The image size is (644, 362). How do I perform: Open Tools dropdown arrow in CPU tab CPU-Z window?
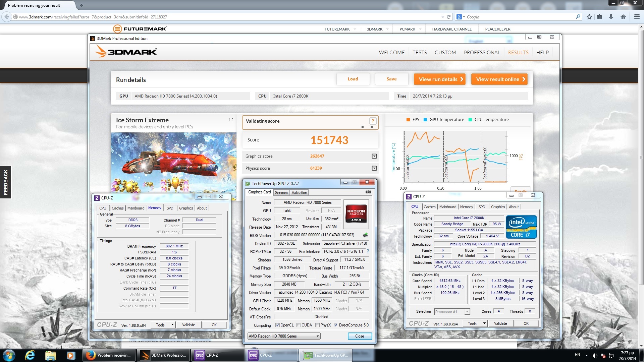[x=484, y=323]
